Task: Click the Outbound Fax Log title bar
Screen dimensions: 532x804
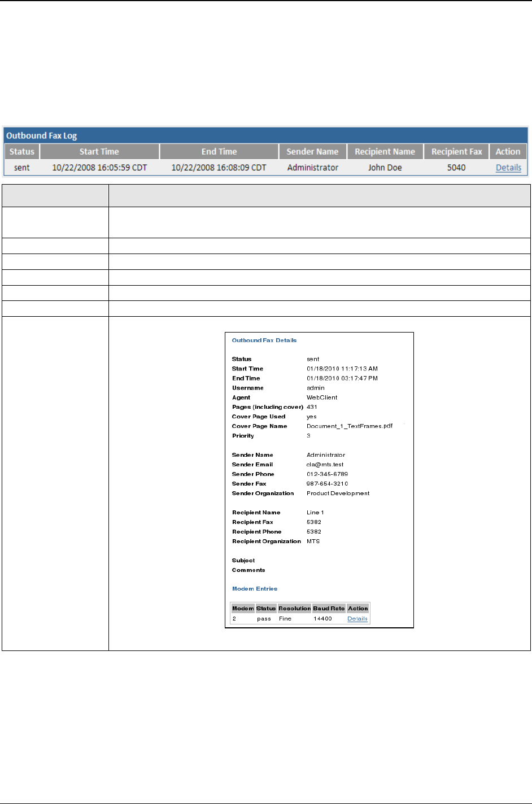Action: (x=265, y=136)
